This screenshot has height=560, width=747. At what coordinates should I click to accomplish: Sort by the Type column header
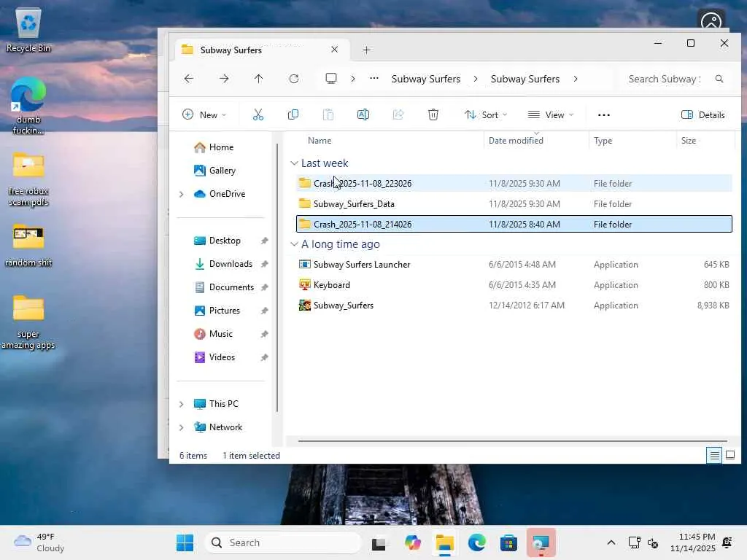pyautogui.click(x=603, y=141)
